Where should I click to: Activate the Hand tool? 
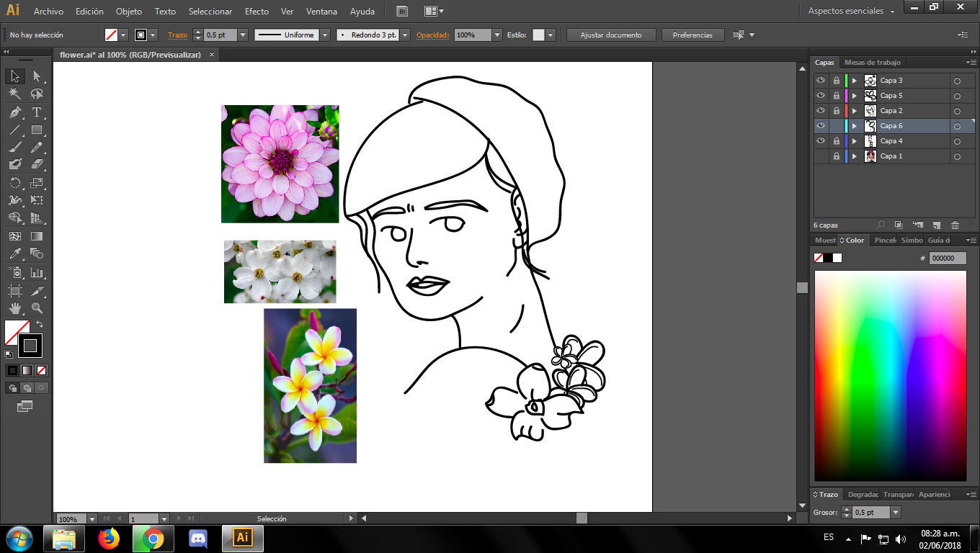click(15, 308)
